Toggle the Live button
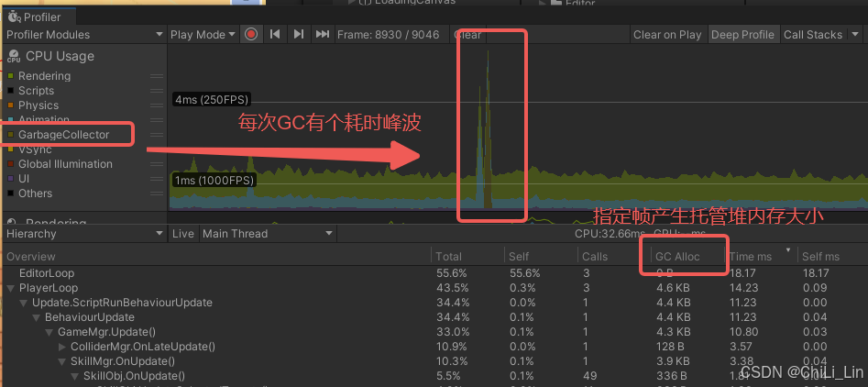 pyautogui.click(x=182, y=234)
